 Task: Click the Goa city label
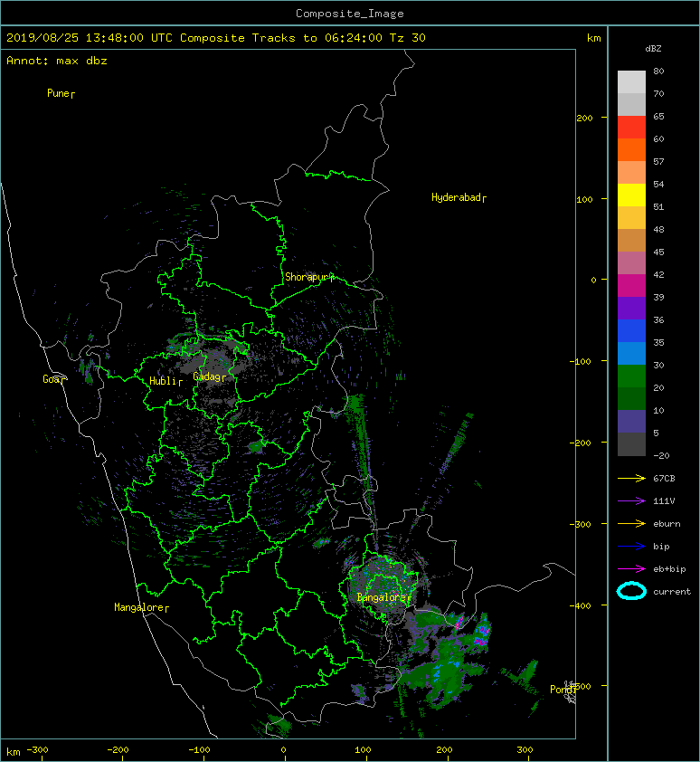coord(52,379)
